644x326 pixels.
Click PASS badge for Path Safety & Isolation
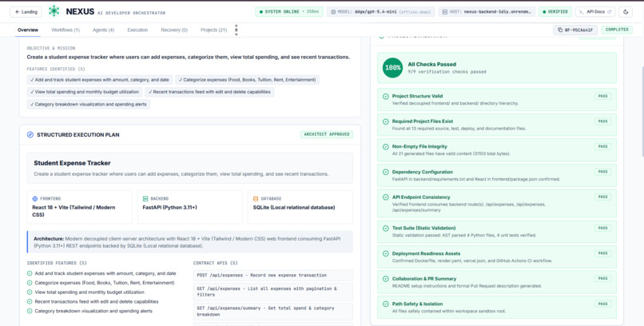click(603, 304)
